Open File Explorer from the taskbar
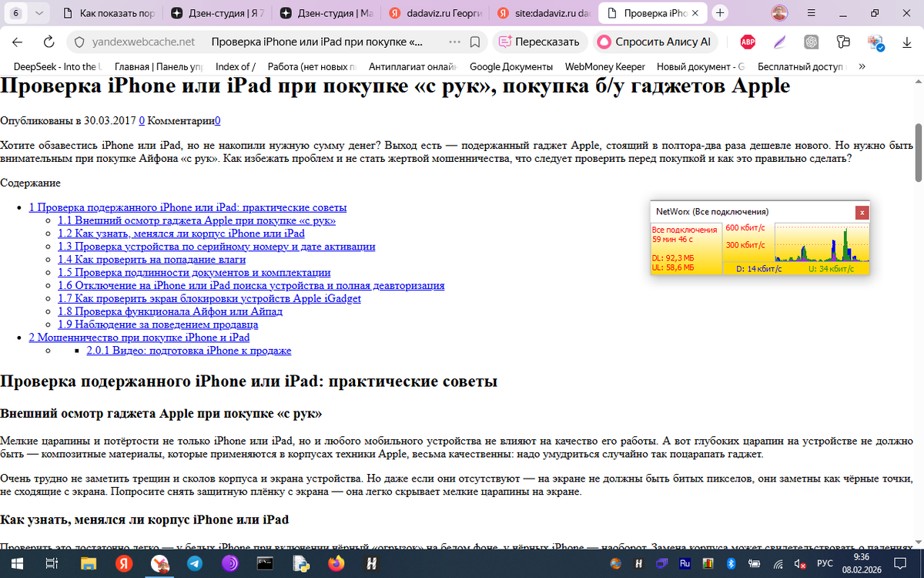Viewport: 924px width, 578px height. (x=88, y=563)
